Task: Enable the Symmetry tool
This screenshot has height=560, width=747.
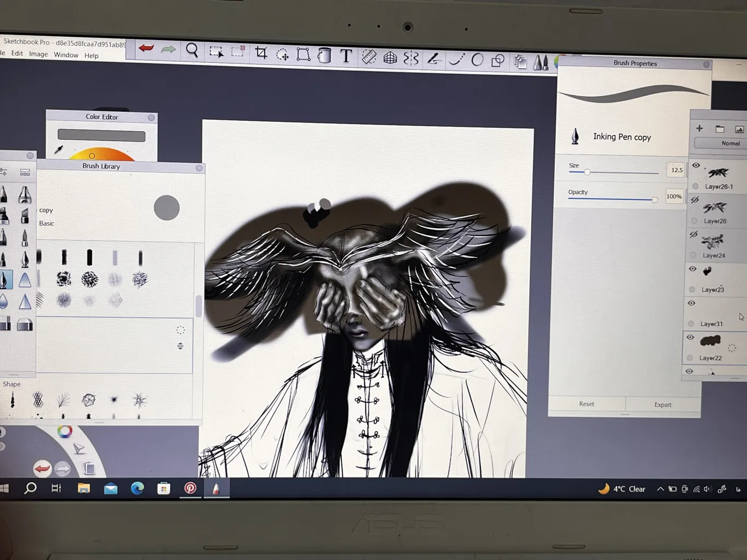Action: [411, 58]
